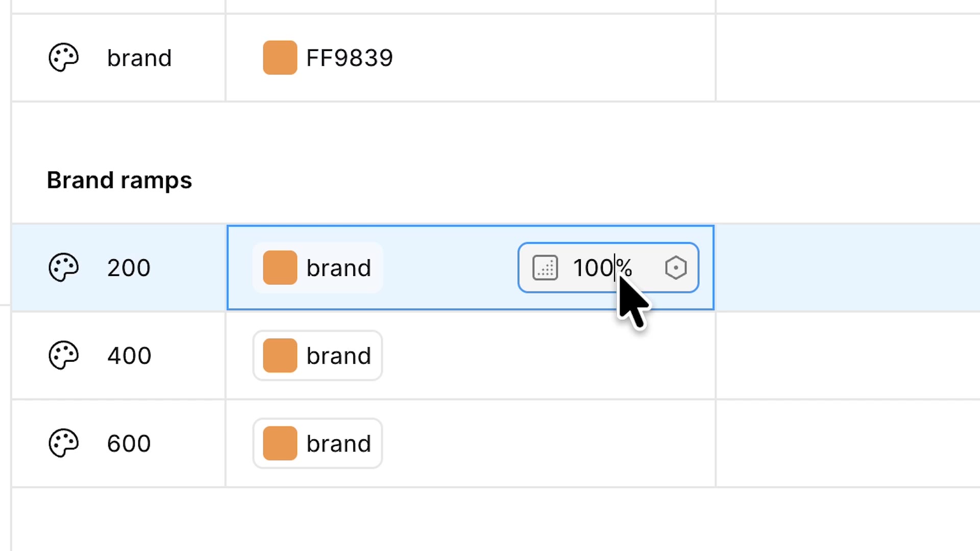Select the brand alias chip in row 200

coord(317,268)
